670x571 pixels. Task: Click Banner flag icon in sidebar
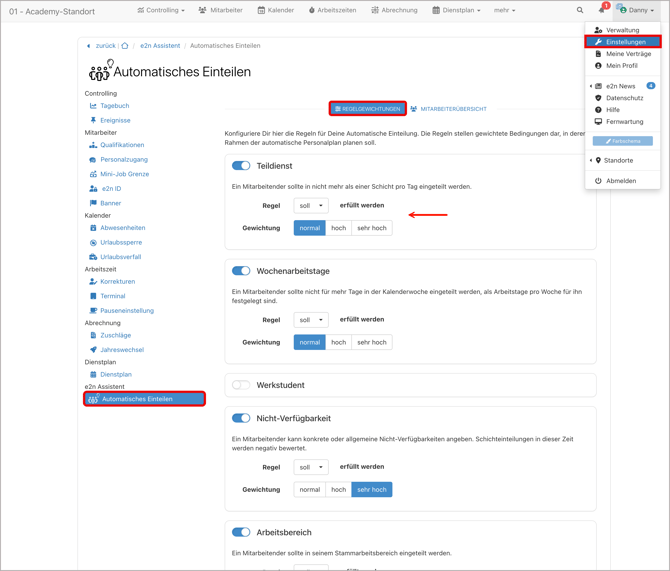(x=93, y=203)
